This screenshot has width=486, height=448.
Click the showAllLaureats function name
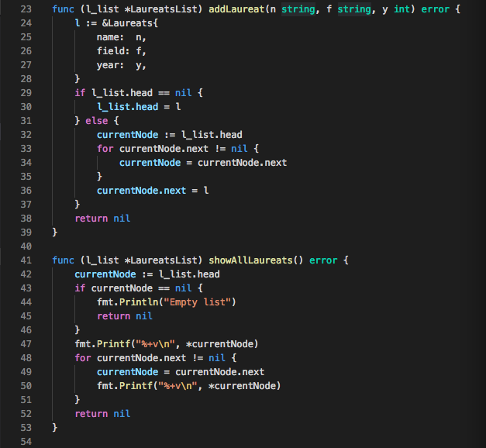(250, 260)
